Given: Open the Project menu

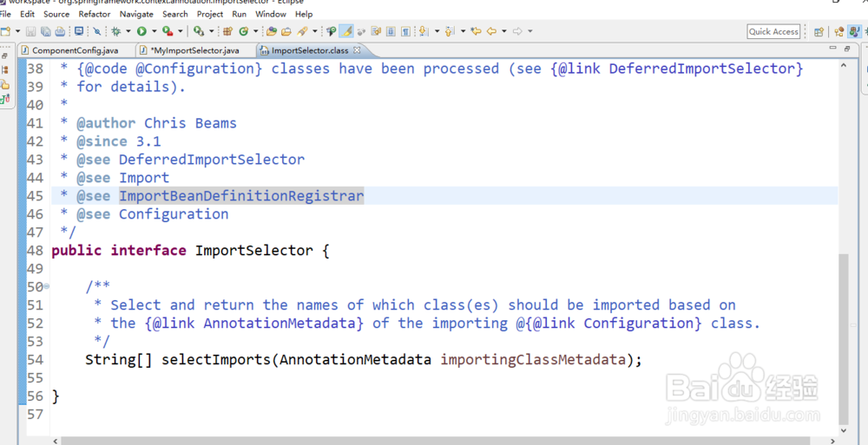Looking at the screenshot, I should 210,14.
